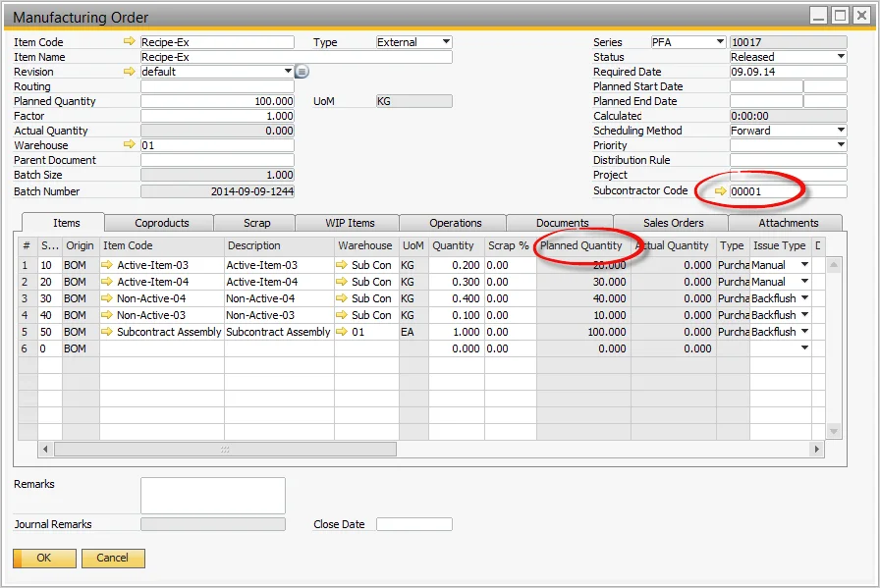Click the Item Code column header
Viewport: 880px width, 588px height.
pos(162,245)
